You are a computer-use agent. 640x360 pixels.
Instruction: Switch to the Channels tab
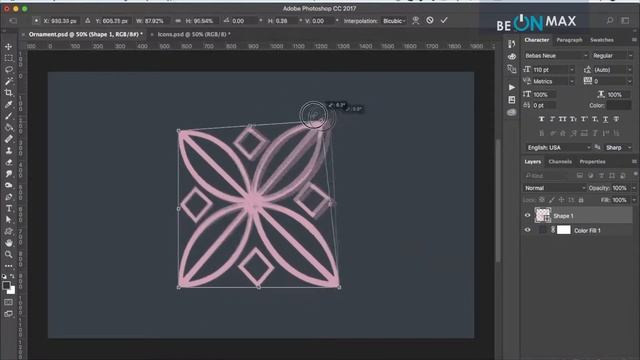click(560, 162)
